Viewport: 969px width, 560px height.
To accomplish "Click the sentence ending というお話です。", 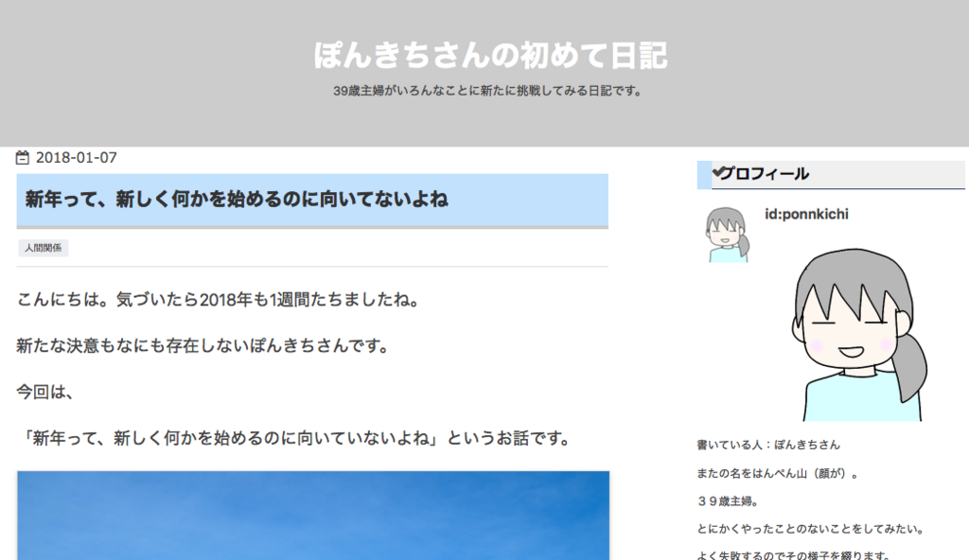I will coord(295,438).
